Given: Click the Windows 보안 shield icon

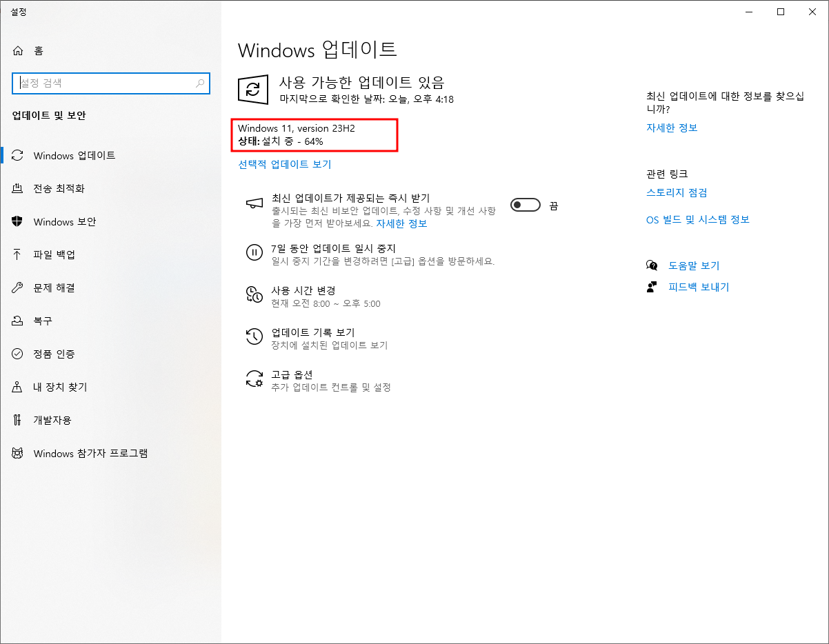Looking at the screenshot, I should click(x=18, y=222).
